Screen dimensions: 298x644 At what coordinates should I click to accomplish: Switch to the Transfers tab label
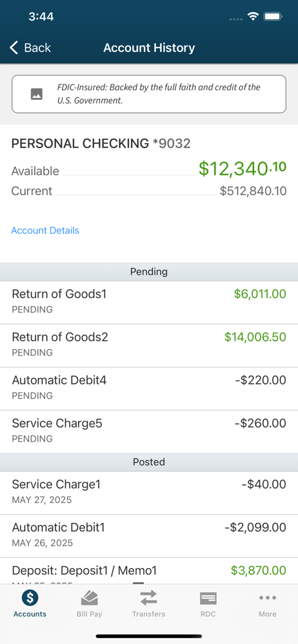pyautogui.click(x=148, y=614)
